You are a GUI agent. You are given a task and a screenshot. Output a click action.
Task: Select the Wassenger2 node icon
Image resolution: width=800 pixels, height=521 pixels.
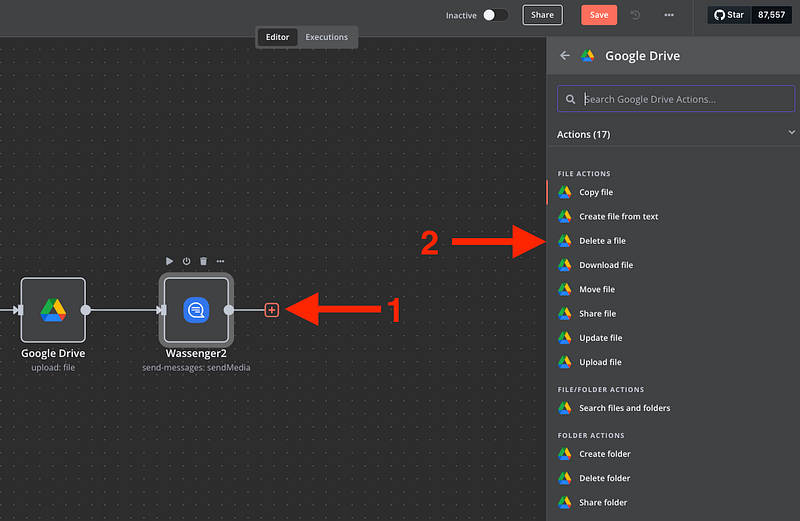coord(196,310)
